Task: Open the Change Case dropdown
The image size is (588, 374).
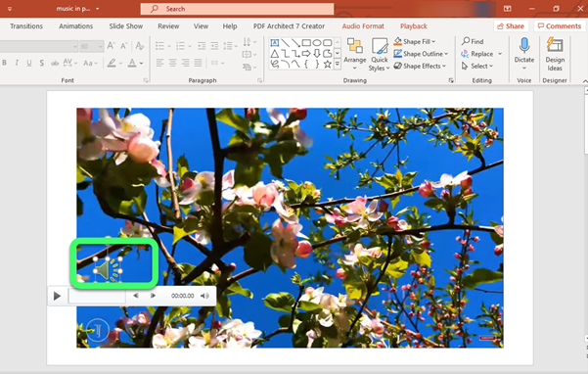Action: click(90, 63)
